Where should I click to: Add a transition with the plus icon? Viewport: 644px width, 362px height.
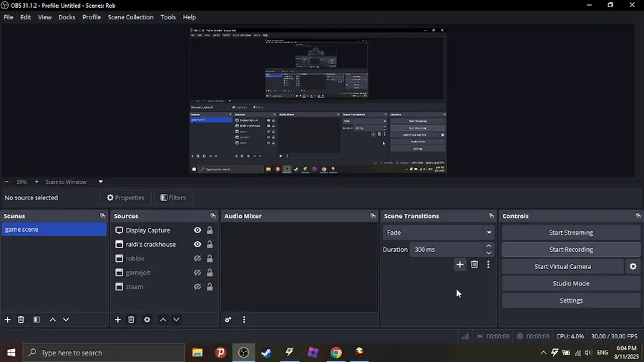(459, 265)
